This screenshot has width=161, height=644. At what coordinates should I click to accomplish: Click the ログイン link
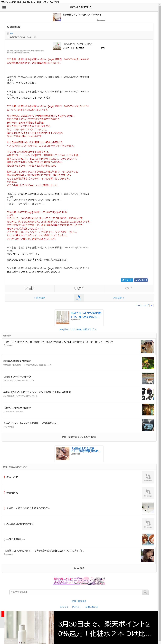pyautogui.click(x=64, y=607)
